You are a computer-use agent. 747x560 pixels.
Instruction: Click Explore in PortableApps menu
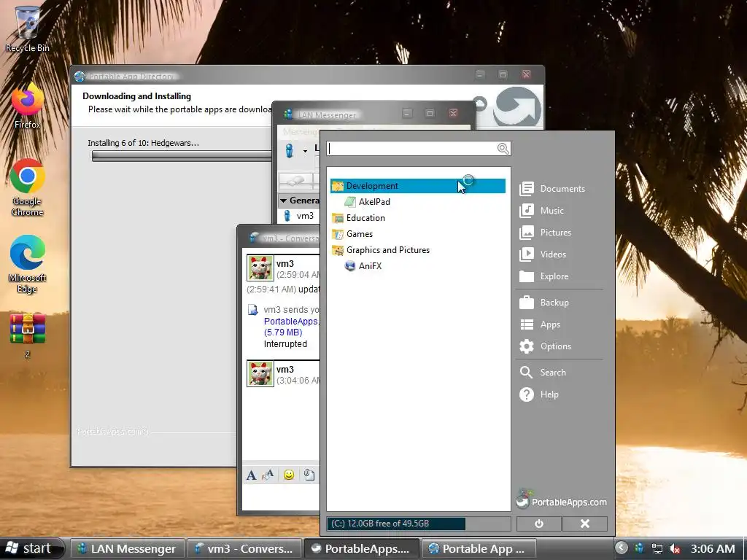(543, 276)
